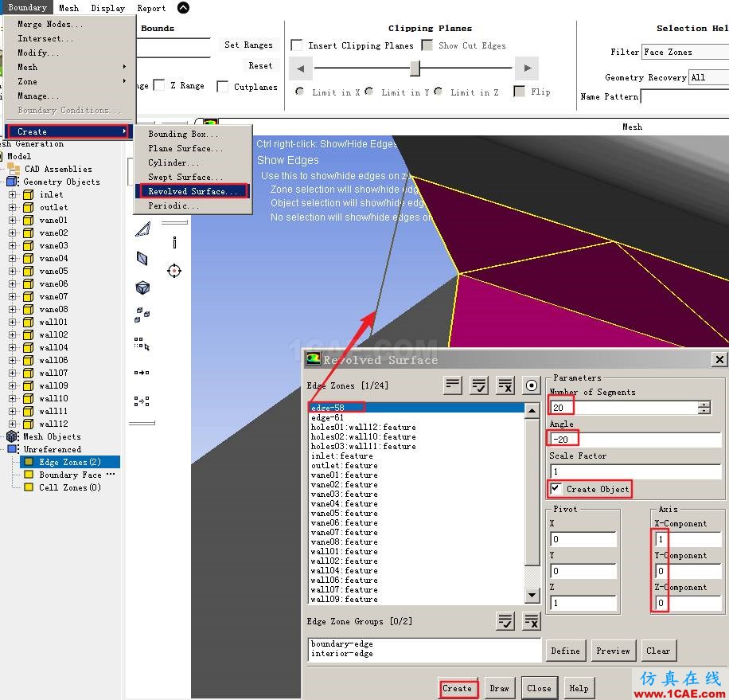This screenshot has width=729, height=700.
Task: Select edge-61 in Edge Zones list
Action: [x=416, y=417]
